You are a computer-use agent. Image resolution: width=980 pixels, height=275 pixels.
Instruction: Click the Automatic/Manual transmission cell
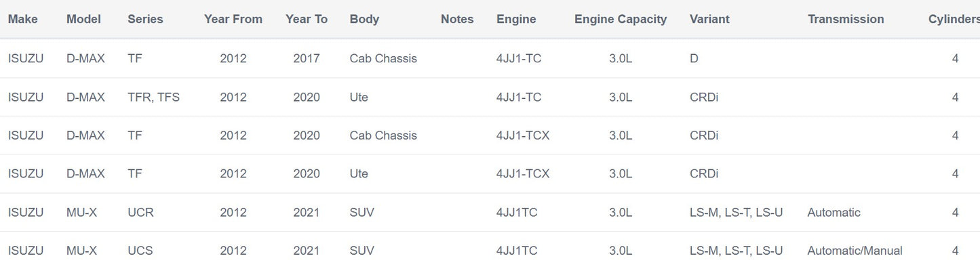click(855, 251)
